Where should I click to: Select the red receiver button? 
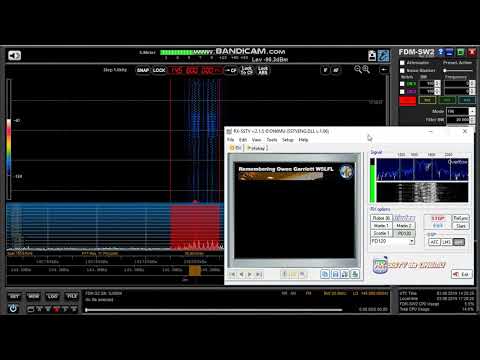coord(408,100)
